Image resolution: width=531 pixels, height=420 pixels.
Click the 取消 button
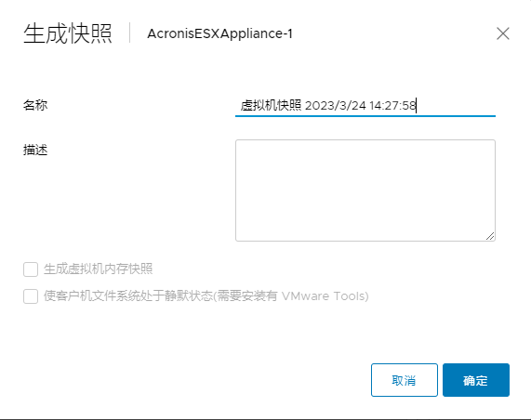pyautogui.click(x=405, y=380)
